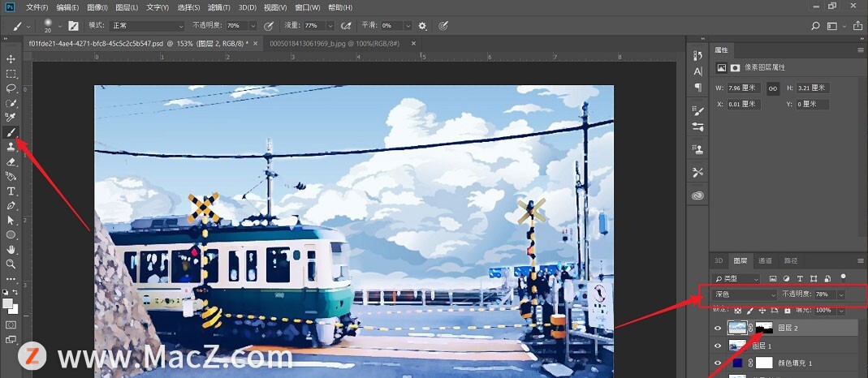Select the Eraser tool
Viewport: 868px width, 378px height.
(11, 161)
